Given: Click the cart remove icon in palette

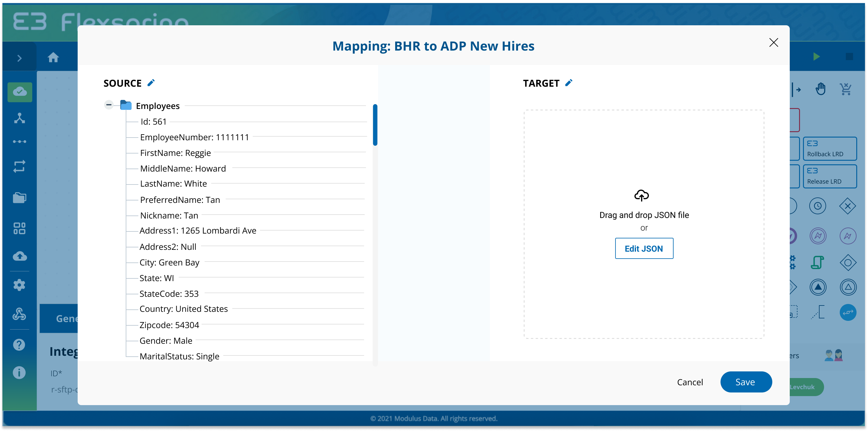Looking at the screenshot, I should [846, 89].
